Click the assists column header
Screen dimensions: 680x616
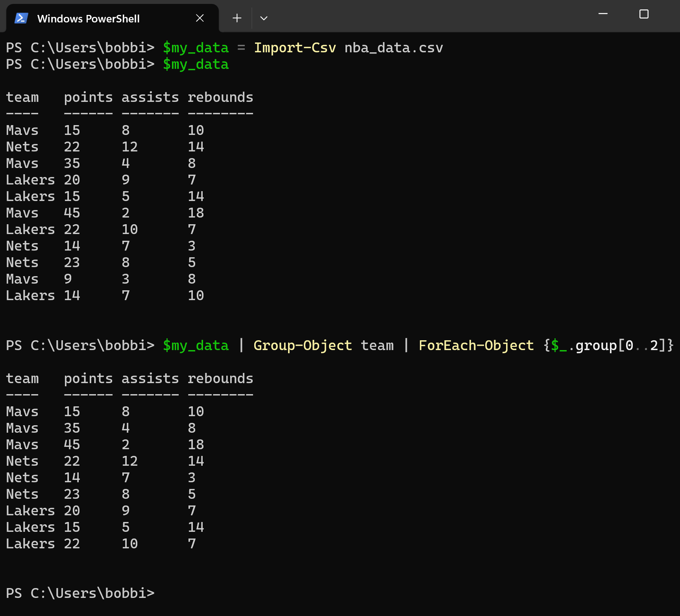click(150, 97)
